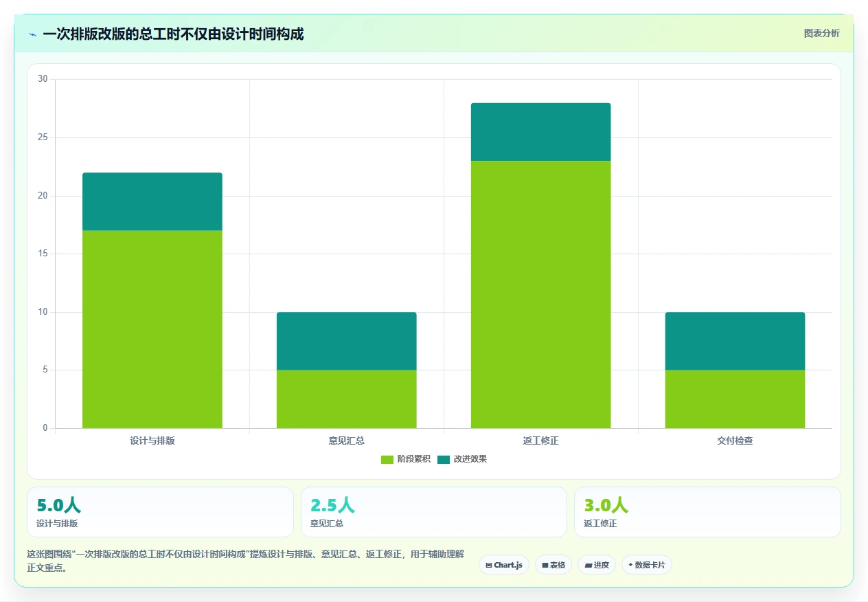Screen dimensions: 868x602
Task: Click the 返工修正 x-axis label
Action: pyautogui.click(x=541, y=441)
